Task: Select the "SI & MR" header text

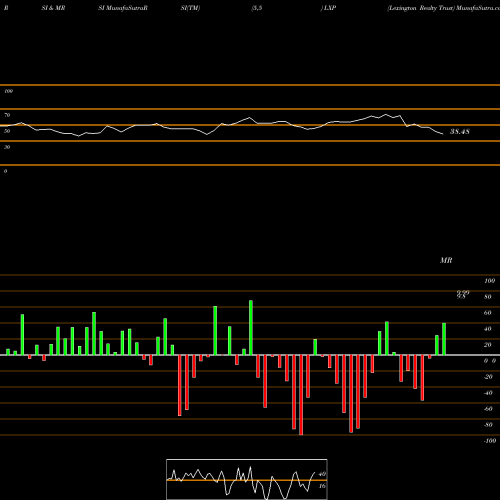Action: [53, 8]
